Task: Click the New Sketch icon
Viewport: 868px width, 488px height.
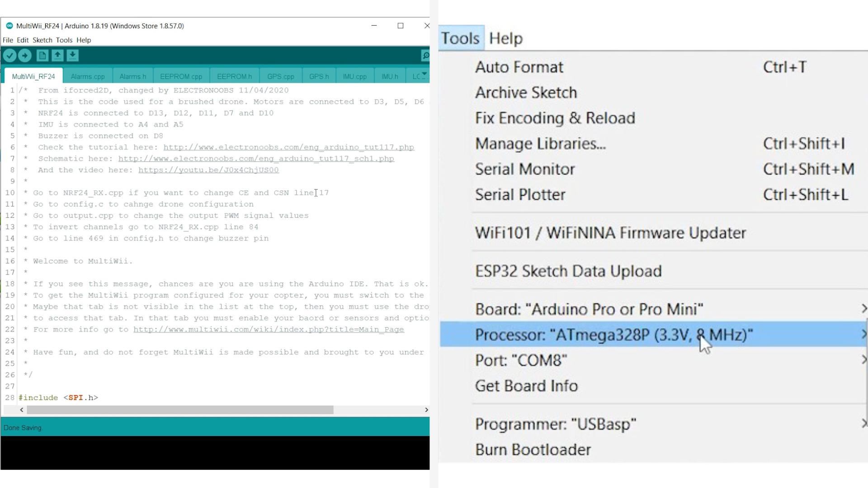Action: tap(42, 55)
